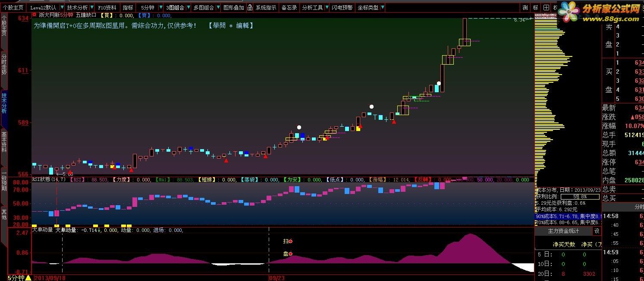
Task: Click the 20日 net buy row
Action: click(x=568, y=274)
